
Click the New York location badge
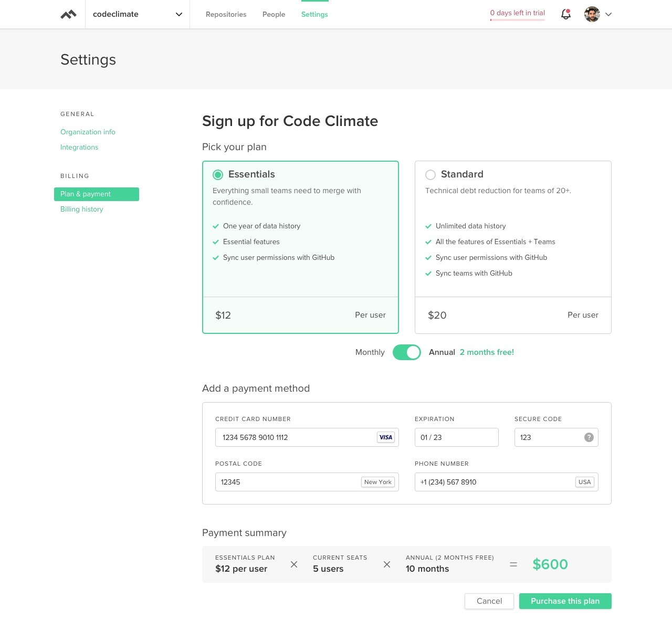click(378, 482)
